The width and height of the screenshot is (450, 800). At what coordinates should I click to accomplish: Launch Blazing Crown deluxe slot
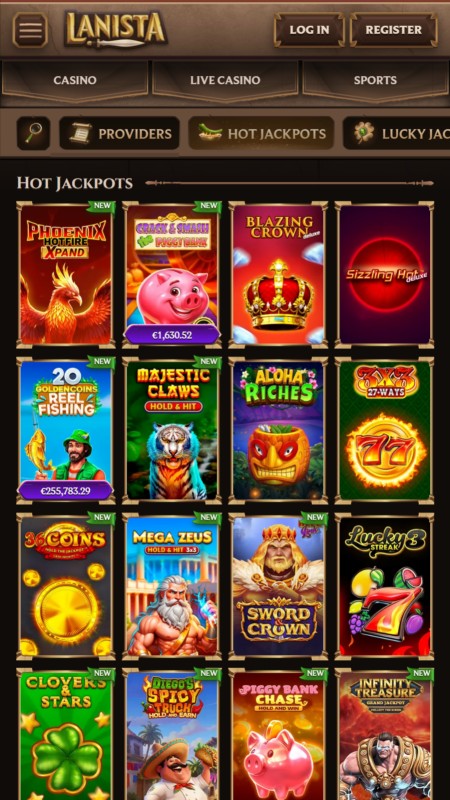point(279,274)
